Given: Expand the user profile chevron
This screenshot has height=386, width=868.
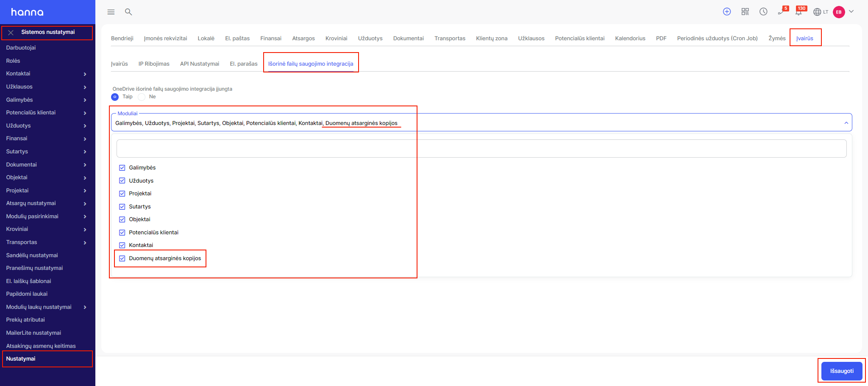Looking at the screenshot, I should coord(851,11).
